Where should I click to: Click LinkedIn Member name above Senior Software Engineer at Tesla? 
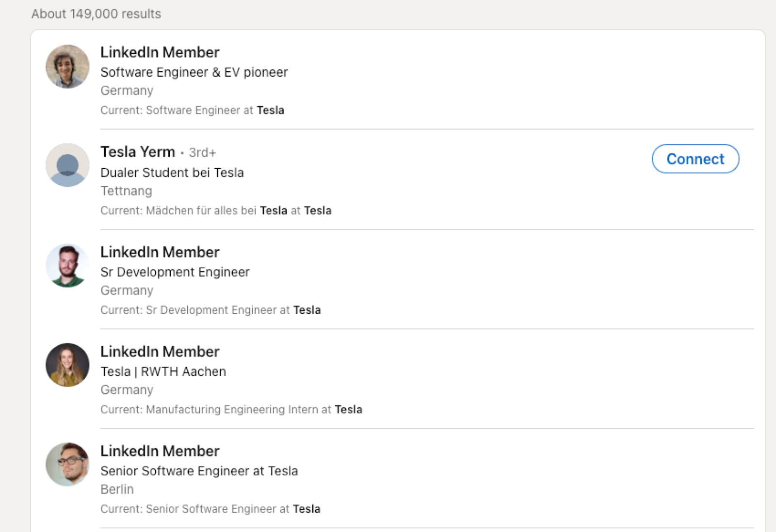[160, 451]
